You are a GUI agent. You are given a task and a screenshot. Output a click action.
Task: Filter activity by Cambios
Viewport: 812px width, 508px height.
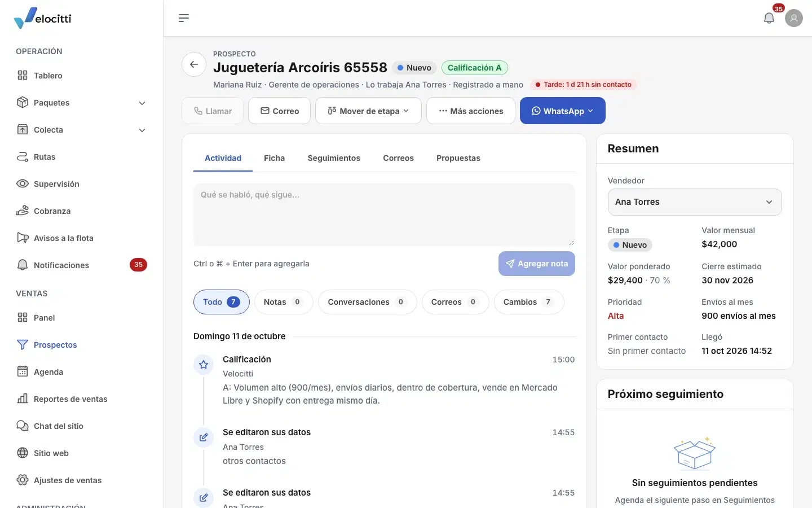point(529,302)
